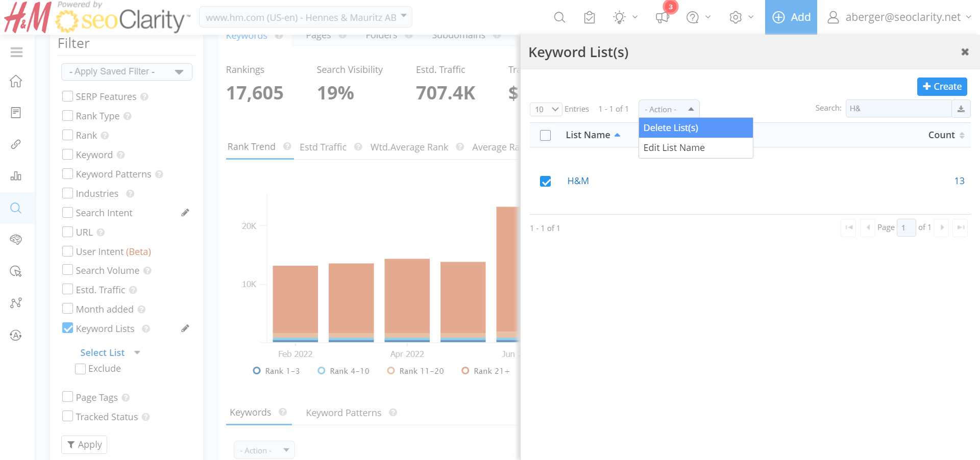Check the Exclude checkbox
The height and width of the screenshot is (460, 980).
80,369
